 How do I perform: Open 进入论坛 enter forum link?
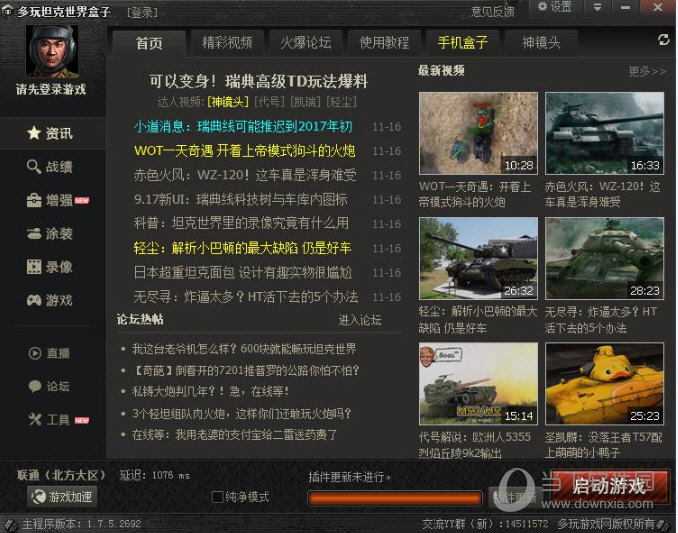pyautogui.click(x=360, y=320)
